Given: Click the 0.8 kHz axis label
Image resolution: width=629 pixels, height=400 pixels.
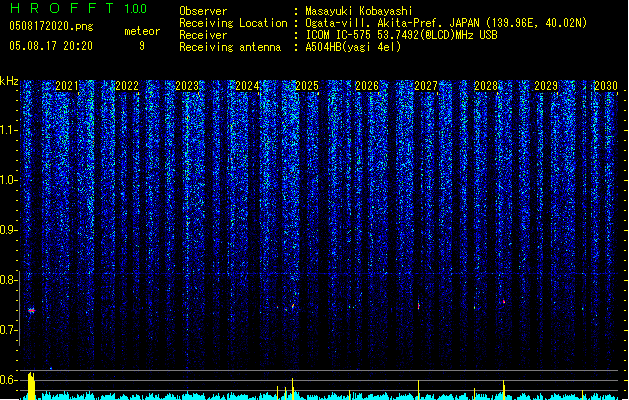Looking at the screenshot, I should [x=8, y=280].
